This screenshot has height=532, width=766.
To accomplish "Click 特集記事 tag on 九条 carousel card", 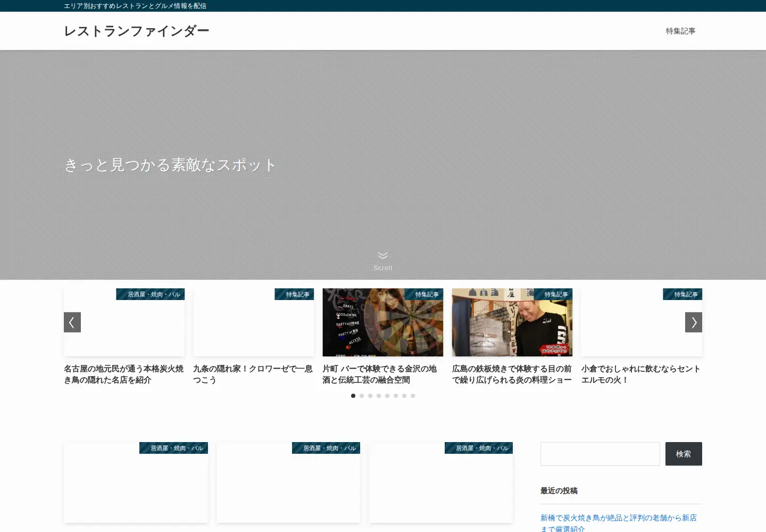I will tap(294, 294).
